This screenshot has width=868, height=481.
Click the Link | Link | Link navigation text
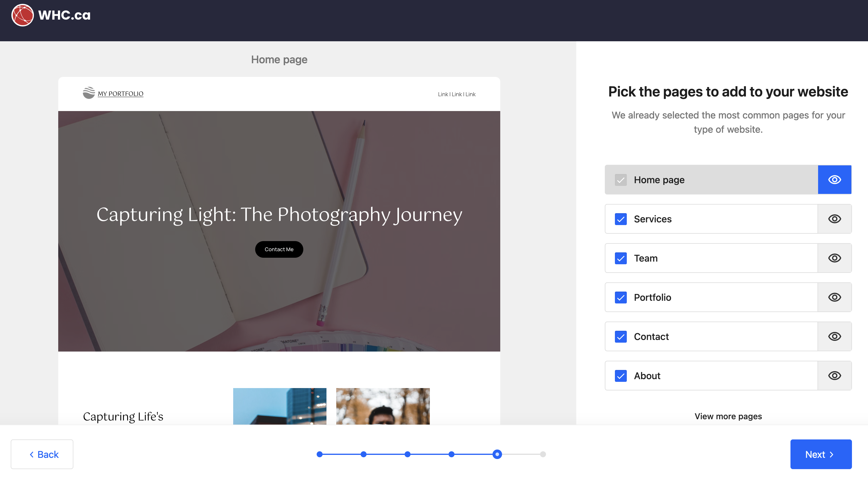pyautogui.click(x=457, y=94)
